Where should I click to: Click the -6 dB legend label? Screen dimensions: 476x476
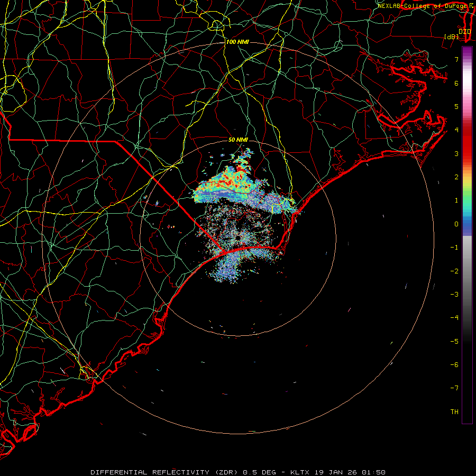[454, 365]
